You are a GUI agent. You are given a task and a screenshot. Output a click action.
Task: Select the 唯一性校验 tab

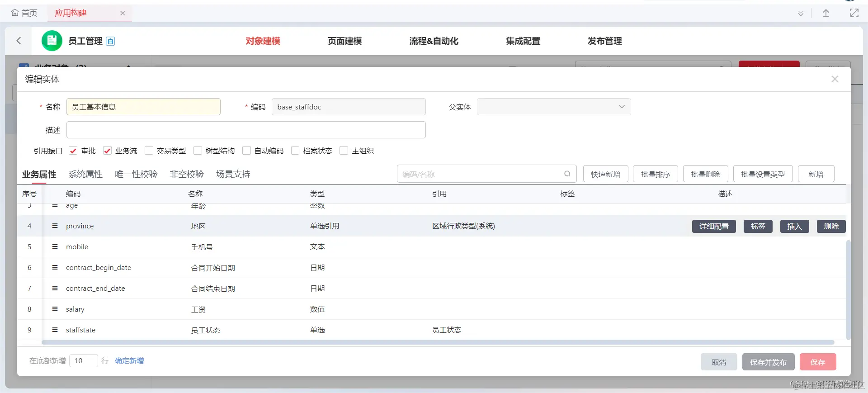click(x=136, y=174)
